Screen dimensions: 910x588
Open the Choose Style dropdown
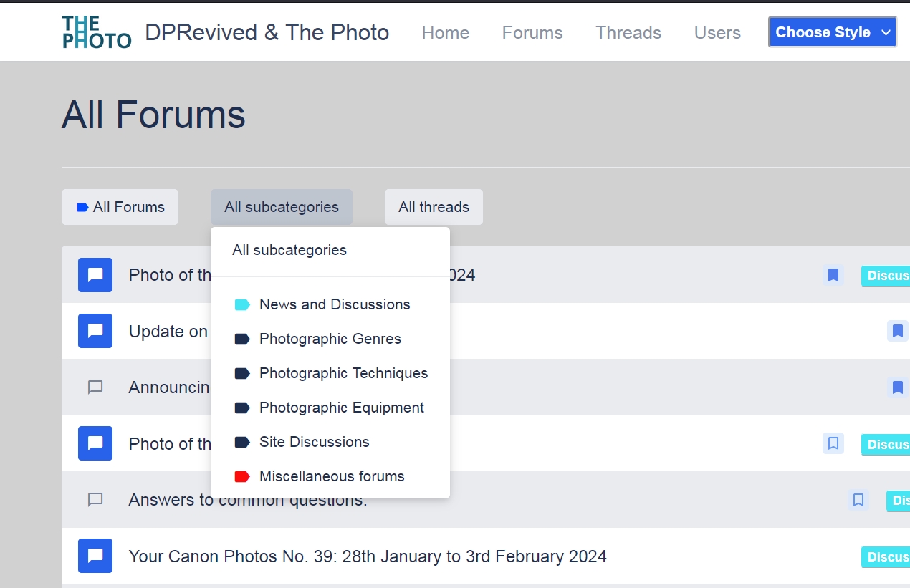(832, 32)
